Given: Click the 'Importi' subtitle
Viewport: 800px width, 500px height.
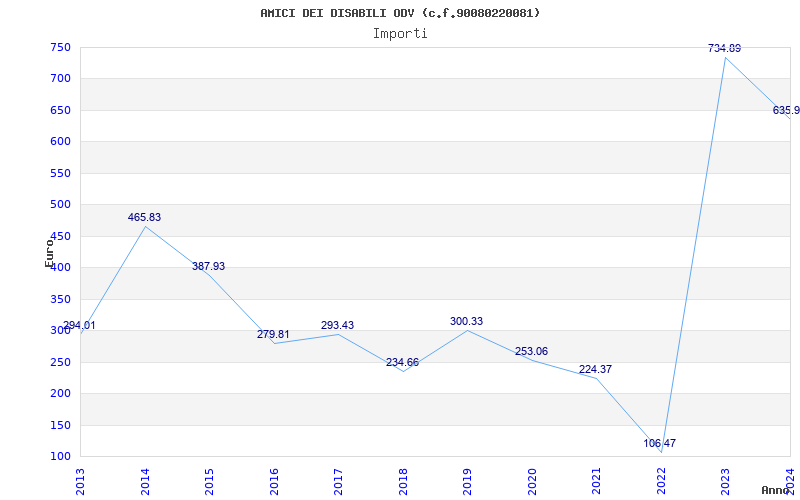Looking at the screenshot, I should [400, 34].
